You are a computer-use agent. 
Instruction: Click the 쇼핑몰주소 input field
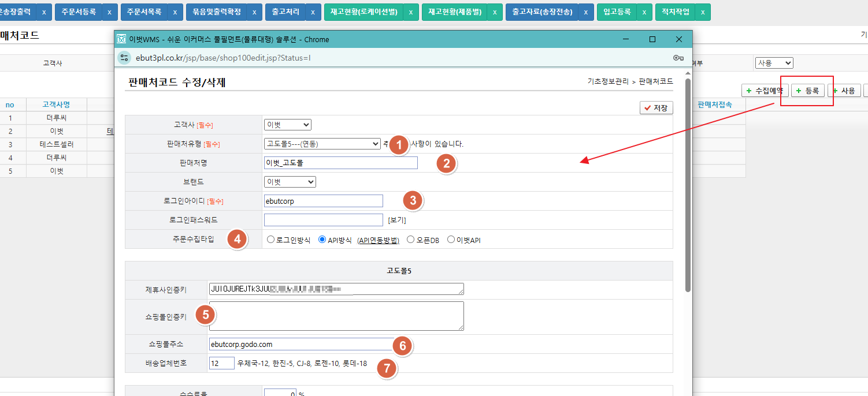point(301,344)
